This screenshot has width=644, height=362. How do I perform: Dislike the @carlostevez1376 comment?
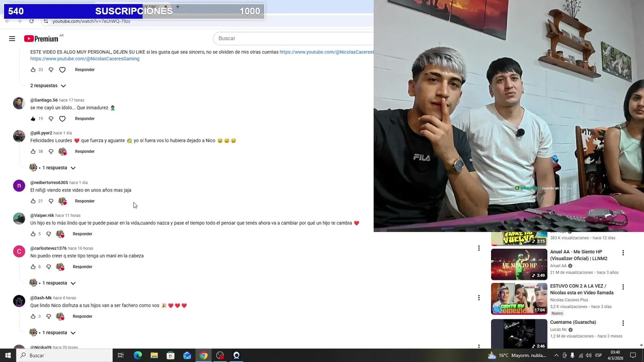48,267
